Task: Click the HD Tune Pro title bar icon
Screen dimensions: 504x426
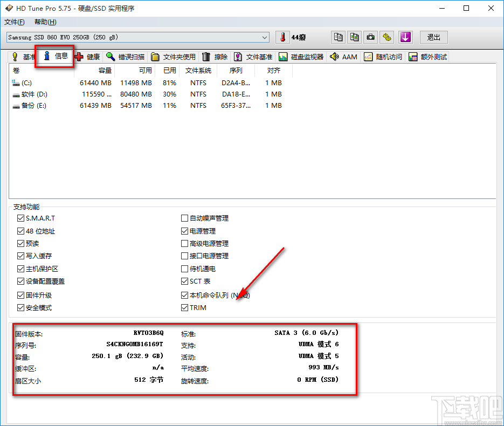Action: 9,8
